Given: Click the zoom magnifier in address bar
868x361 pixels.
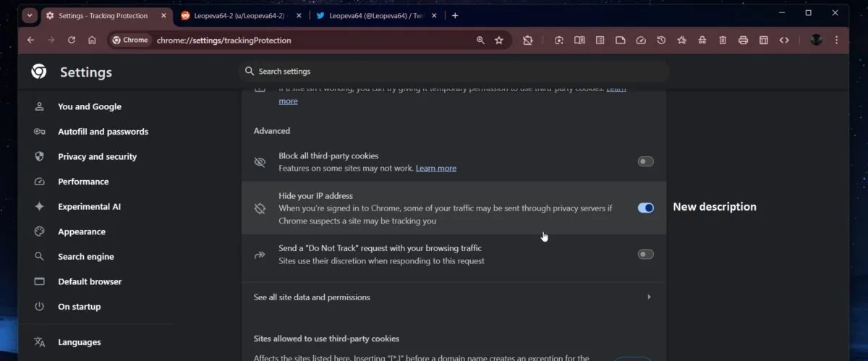Looking at the screenshot, I should 480,41.
